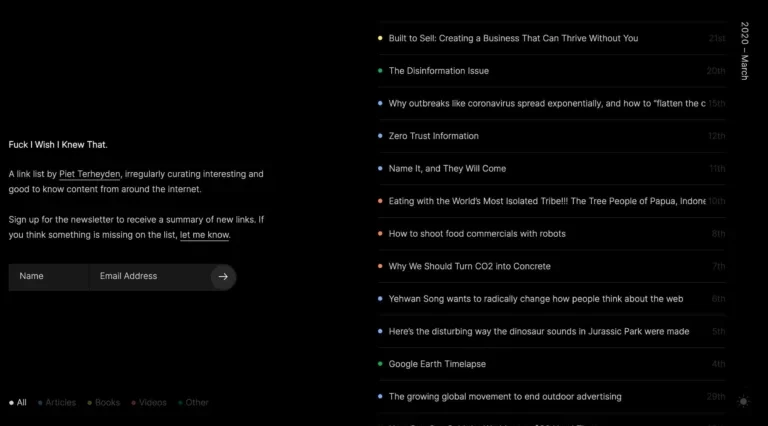Open "How to shoot food commercials with robots"
The width and height of the screenshot is (768, 426).
click(477, 234)
